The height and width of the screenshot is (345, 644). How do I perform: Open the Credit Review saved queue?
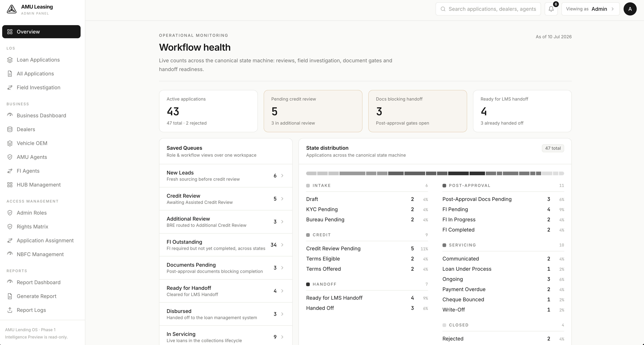[226, 199]
